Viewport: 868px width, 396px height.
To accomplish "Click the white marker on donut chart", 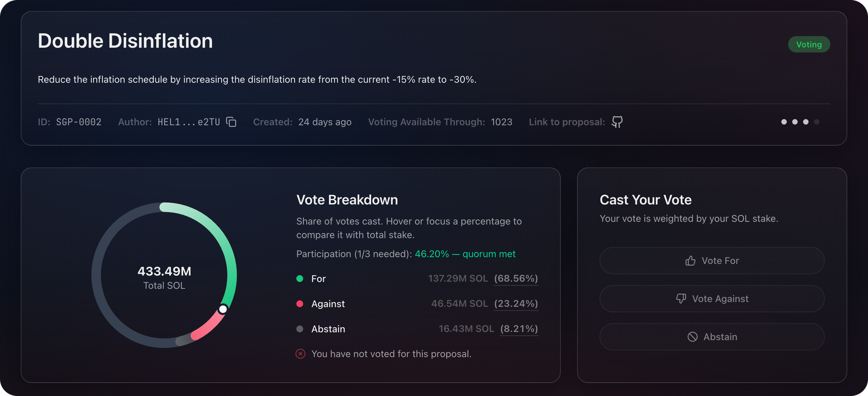I will 223,309.
